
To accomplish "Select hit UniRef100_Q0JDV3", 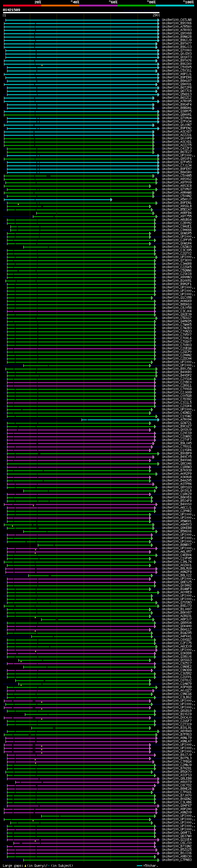I will coord(176,54).
